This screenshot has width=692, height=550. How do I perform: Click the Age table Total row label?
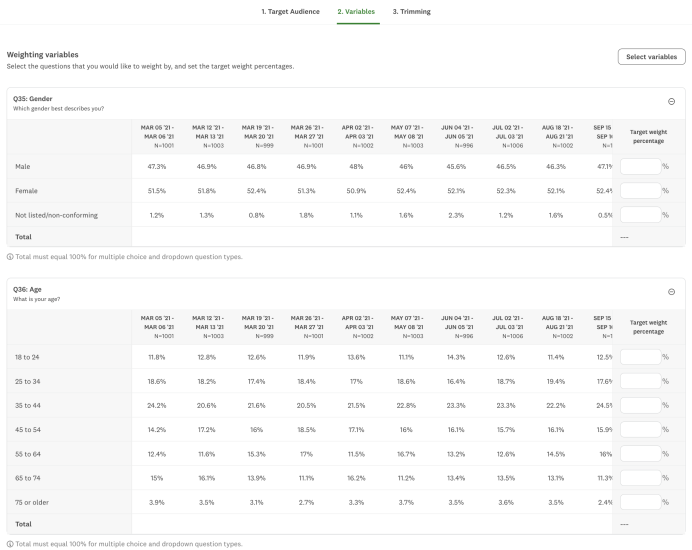23,524
